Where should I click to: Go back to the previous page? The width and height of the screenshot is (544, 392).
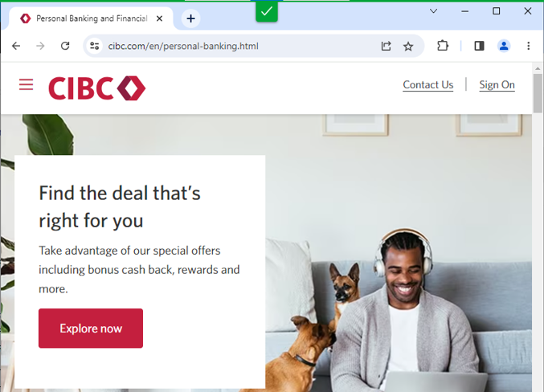pos(16,46)
